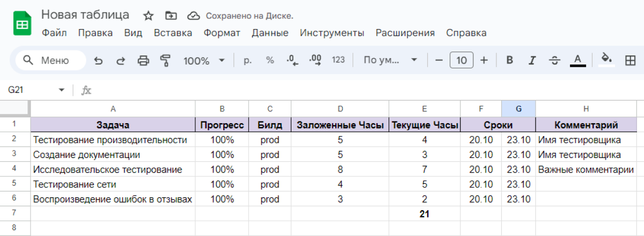Select the paint format roller icon
Viewport: 644px width, 236px height.
pos(165,60)
